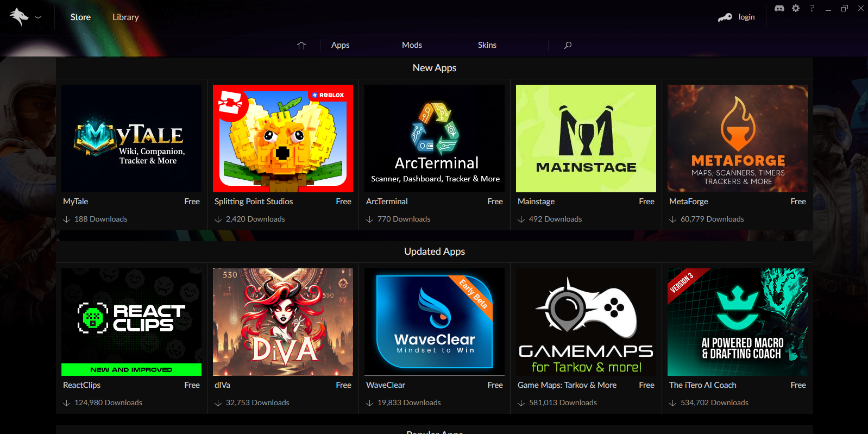Screen dimensions: 868x434
Task: Select the Store tab
Action: [80, 17]
